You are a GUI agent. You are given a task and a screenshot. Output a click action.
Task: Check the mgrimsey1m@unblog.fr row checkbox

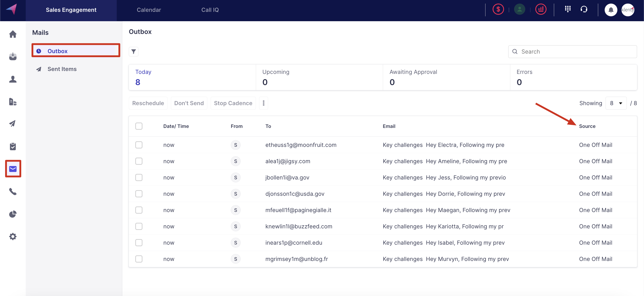[139, 259]
